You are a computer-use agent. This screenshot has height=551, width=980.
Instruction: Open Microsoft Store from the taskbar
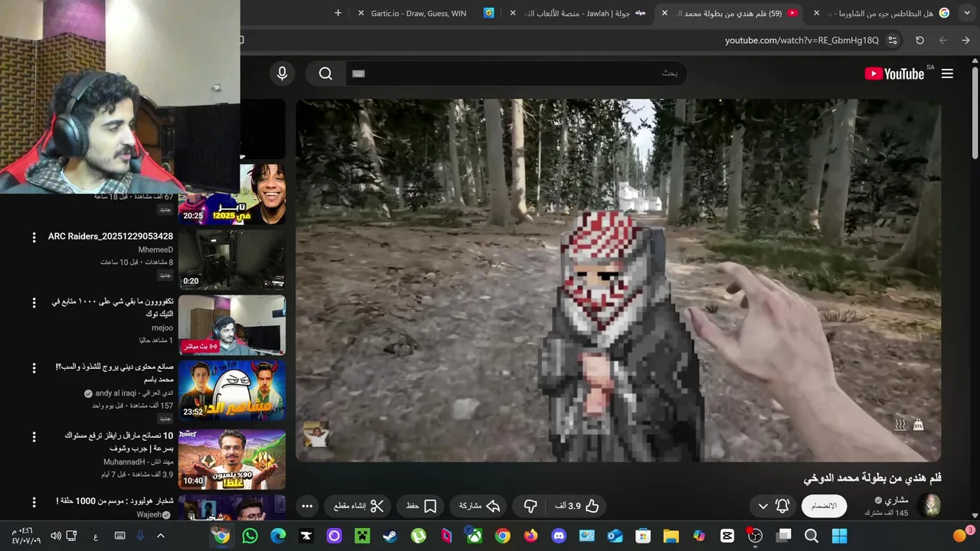point(643,536)
